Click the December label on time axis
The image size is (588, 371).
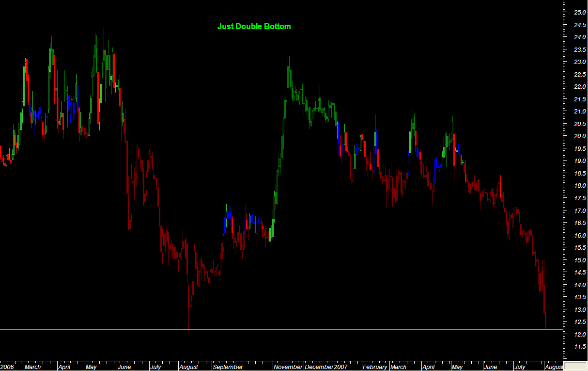(x=319, y=367)
